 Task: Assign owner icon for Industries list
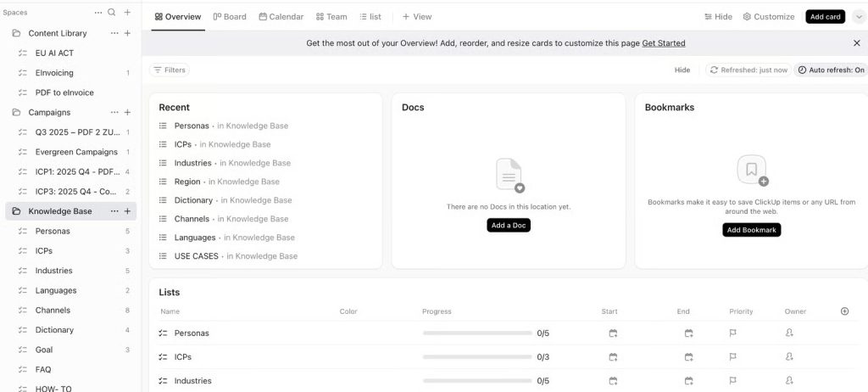pyautogui.click(x=789, y=380)
